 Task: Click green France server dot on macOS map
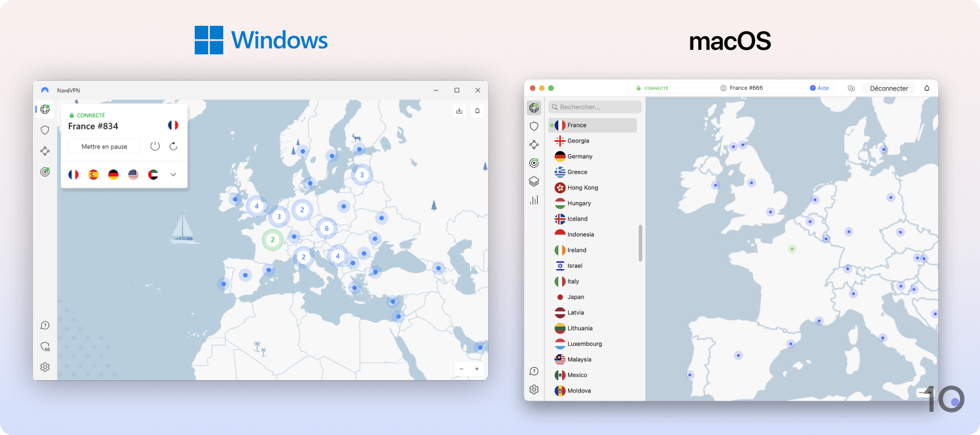tap(792, 248)
